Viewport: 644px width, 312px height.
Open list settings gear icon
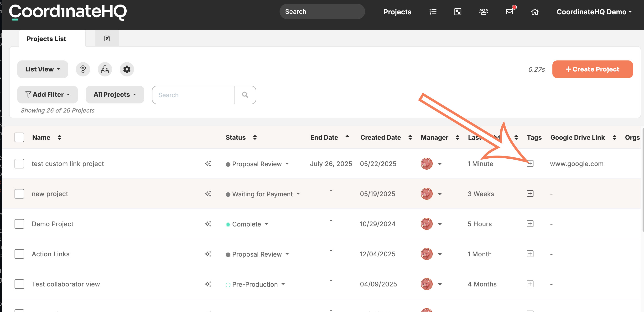[x=127, y=69]
